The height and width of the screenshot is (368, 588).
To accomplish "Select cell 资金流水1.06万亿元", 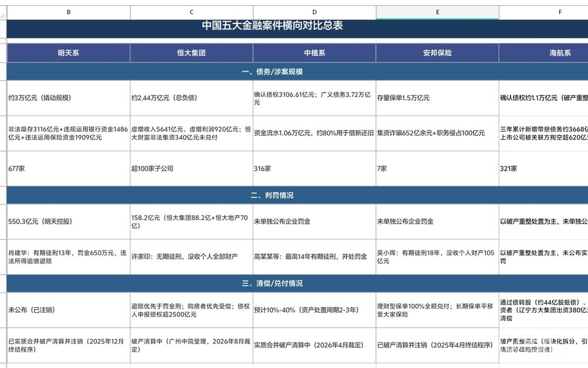I will pyautogui.click(x=315, y=133).
